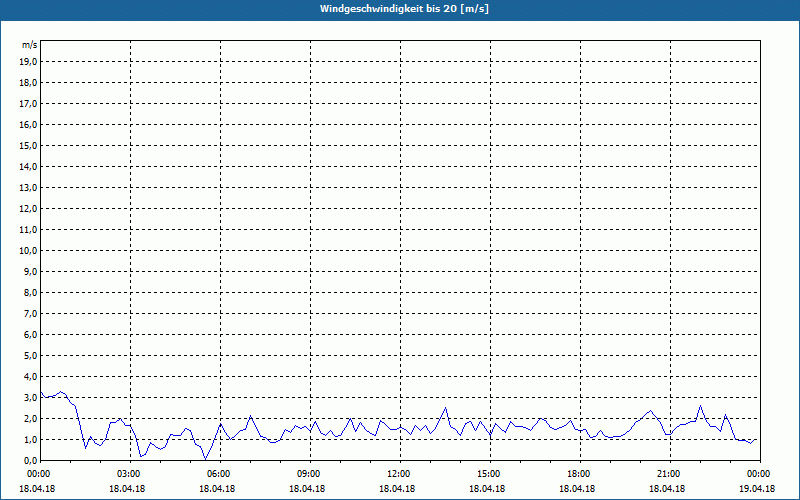800x500 pixels.
Task: Click the 2,0 y-axis label
Action: pyautogui.click(x=31, y=418)
